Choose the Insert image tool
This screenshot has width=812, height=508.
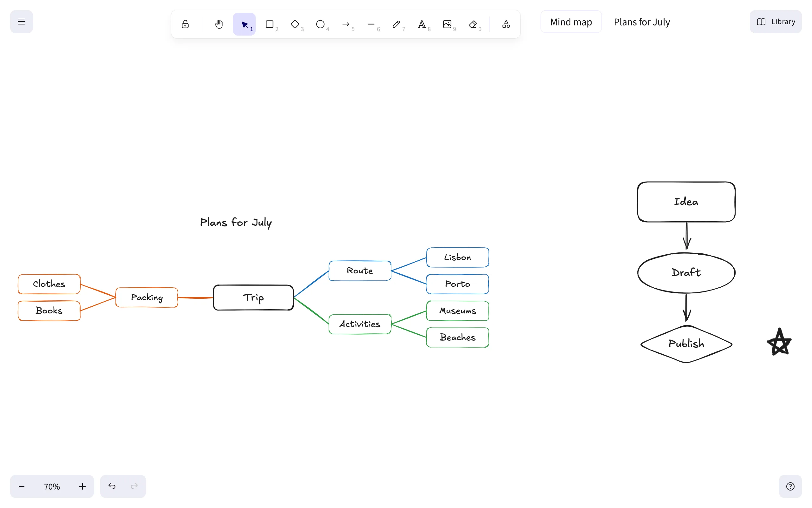coord(447,24)
